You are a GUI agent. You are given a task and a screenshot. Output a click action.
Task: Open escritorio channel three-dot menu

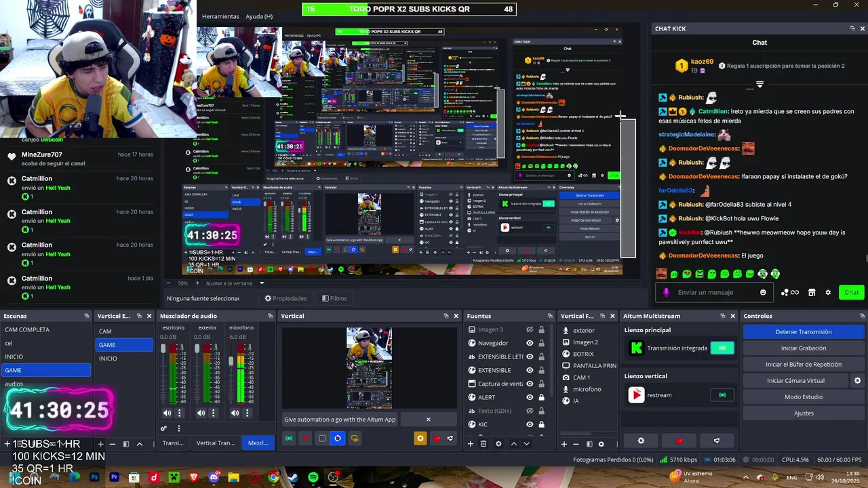[180, 413]
